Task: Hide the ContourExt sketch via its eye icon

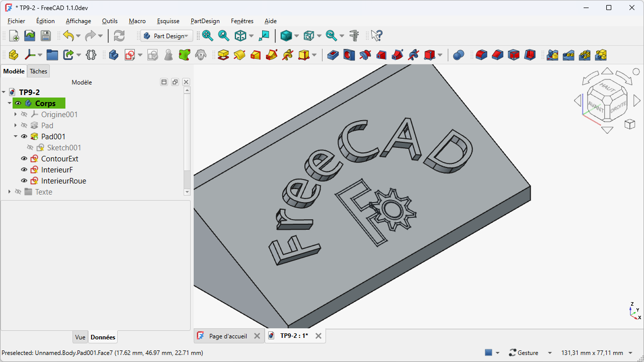Action: tap(24, 159)
